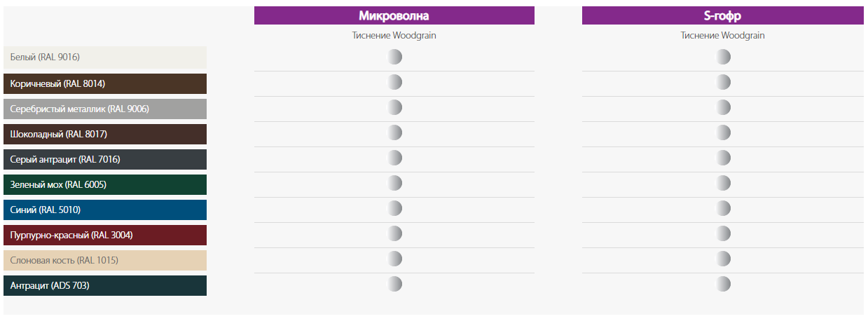Click S-гофр dot for Зеленый мох

click(x=723, y=183)
